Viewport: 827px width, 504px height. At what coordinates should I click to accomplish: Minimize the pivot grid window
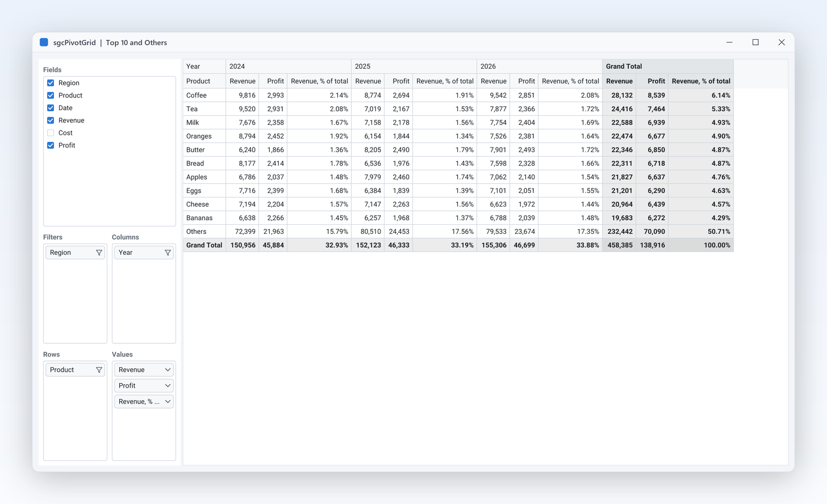click(x=729, y=42)
